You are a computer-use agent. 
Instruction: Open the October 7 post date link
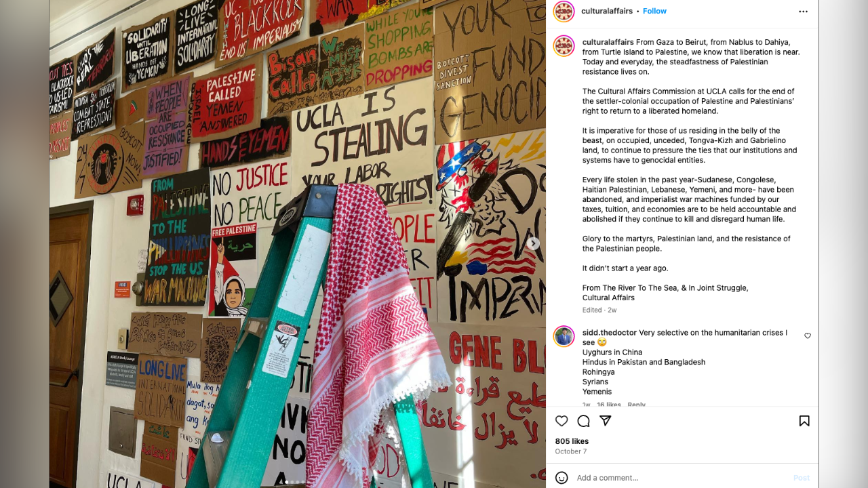[571, 451]
